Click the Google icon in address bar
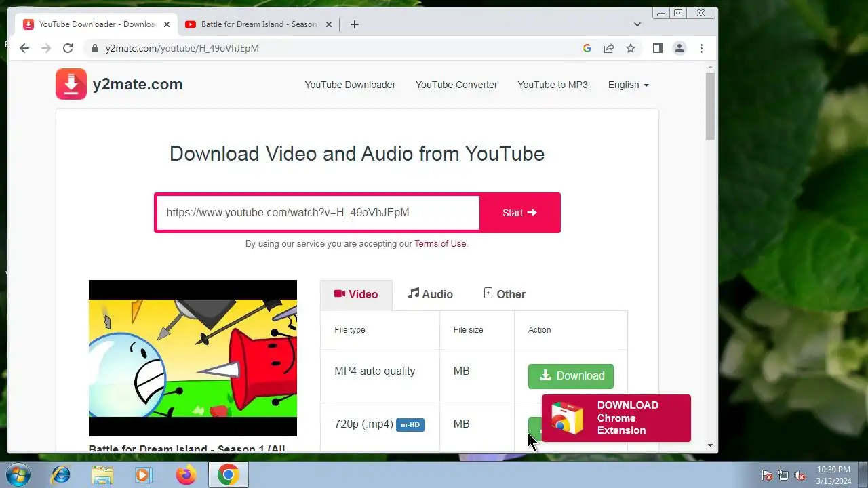This screenshot has width=868, height=488. (587, 48)
